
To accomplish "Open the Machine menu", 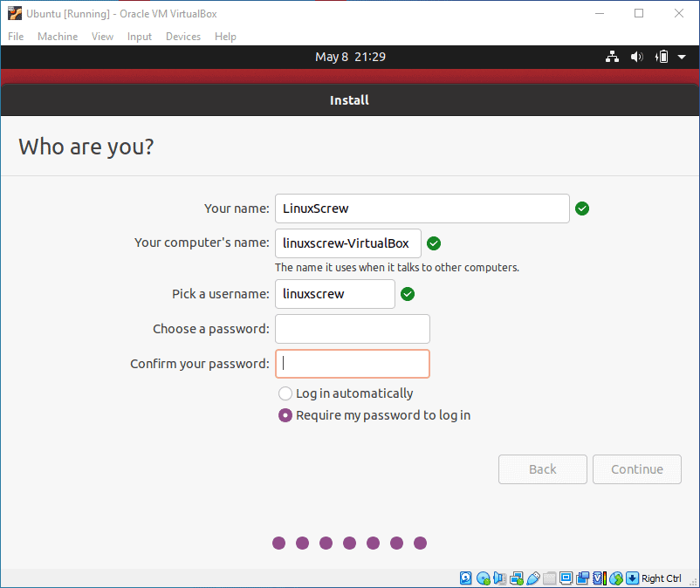I will click(x=58, y=37).
